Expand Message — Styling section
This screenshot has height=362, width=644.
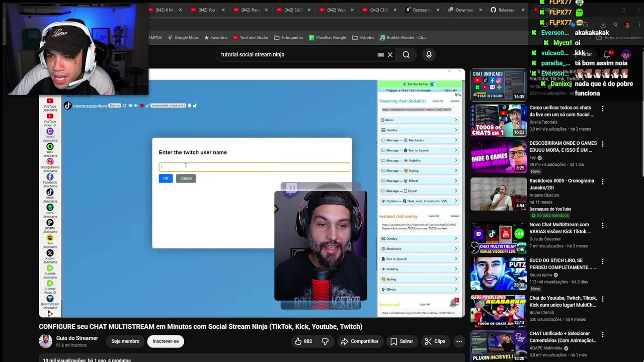(419, 170)
